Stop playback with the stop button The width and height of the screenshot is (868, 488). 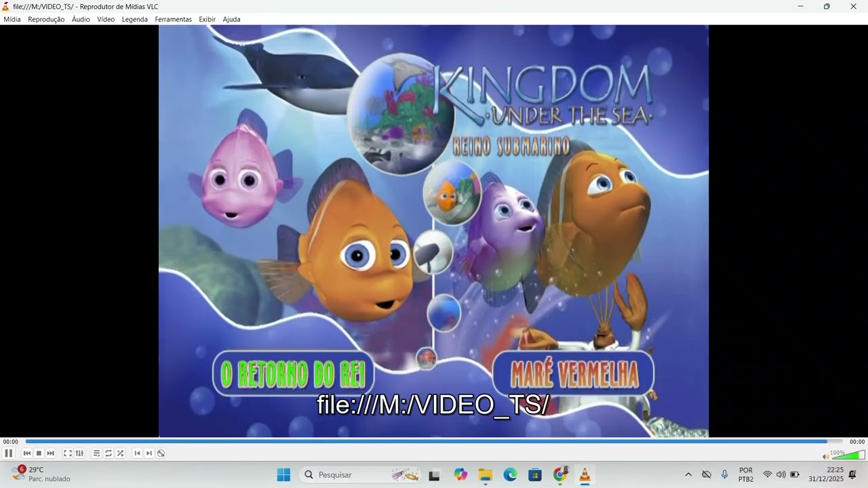coord(39,453)
